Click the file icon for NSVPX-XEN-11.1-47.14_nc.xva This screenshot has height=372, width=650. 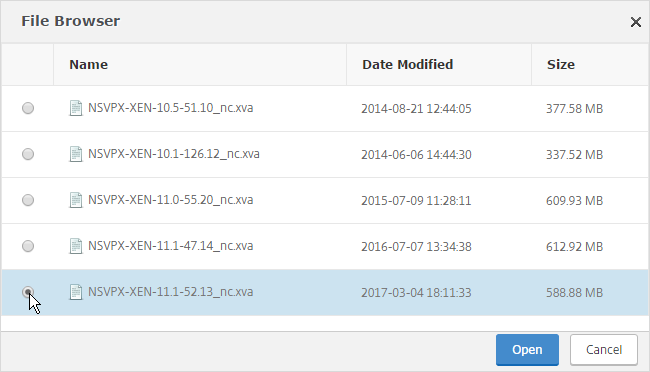click(x=75, y=246)
